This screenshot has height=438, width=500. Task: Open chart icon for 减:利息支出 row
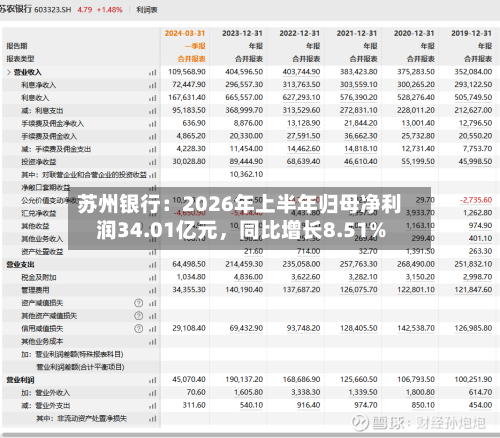pos(152,111)
